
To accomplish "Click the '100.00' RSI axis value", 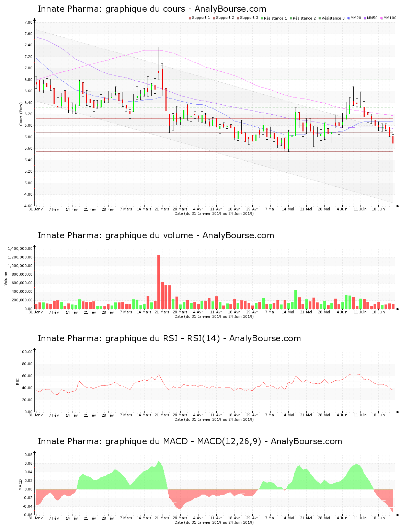I will pos(26,352).
